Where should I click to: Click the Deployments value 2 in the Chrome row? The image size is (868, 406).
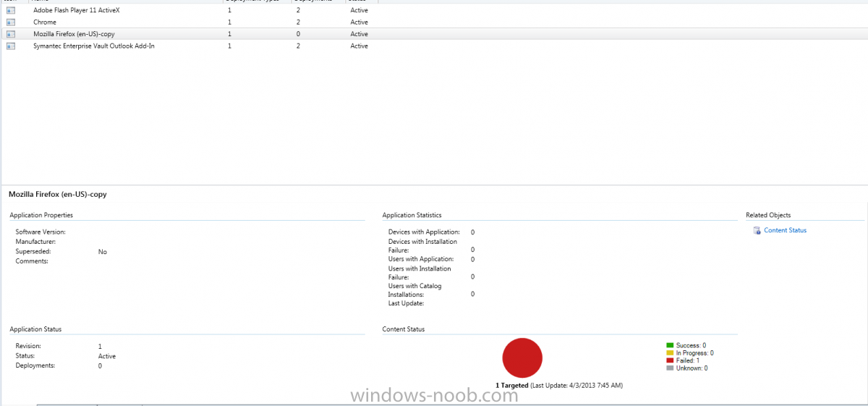point(298,22)
